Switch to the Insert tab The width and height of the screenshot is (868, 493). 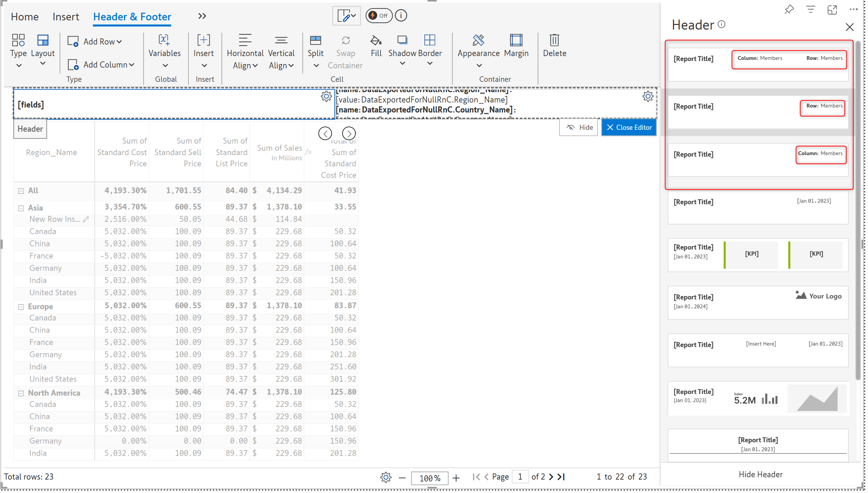coord(66,17)
